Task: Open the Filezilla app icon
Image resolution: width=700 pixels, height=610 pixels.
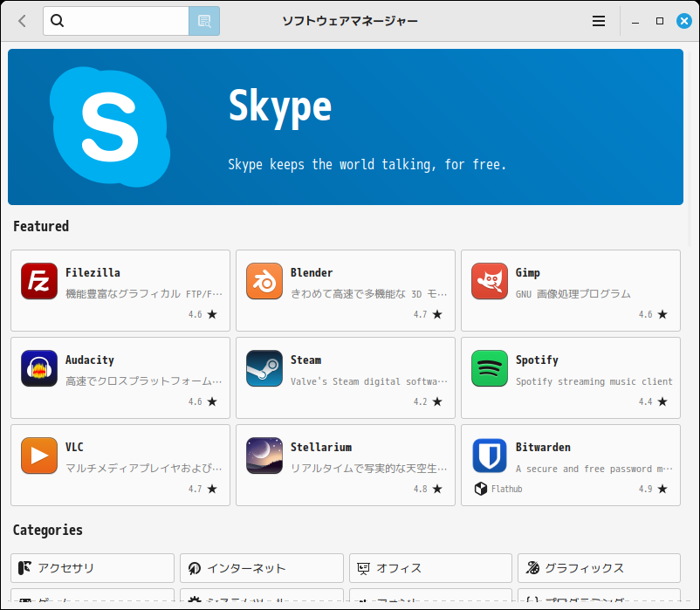Action: [x=39, y=281]
